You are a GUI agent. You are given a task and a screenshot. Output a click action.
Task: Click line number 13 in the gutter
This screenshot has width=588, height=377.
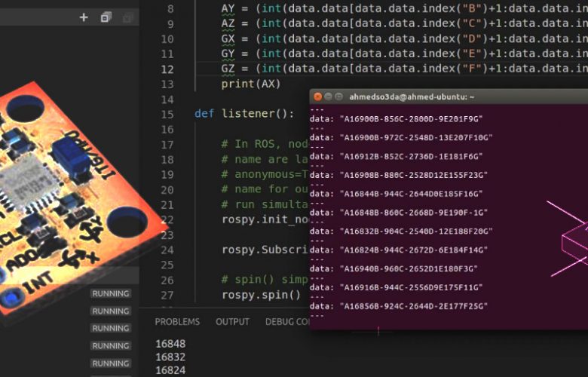tap(167, 84)
